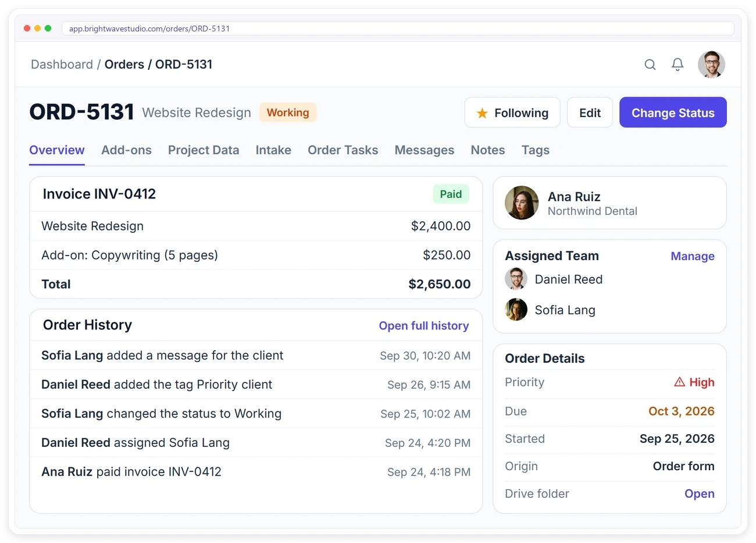Click the $2,400.00 amount

(441, 226)
